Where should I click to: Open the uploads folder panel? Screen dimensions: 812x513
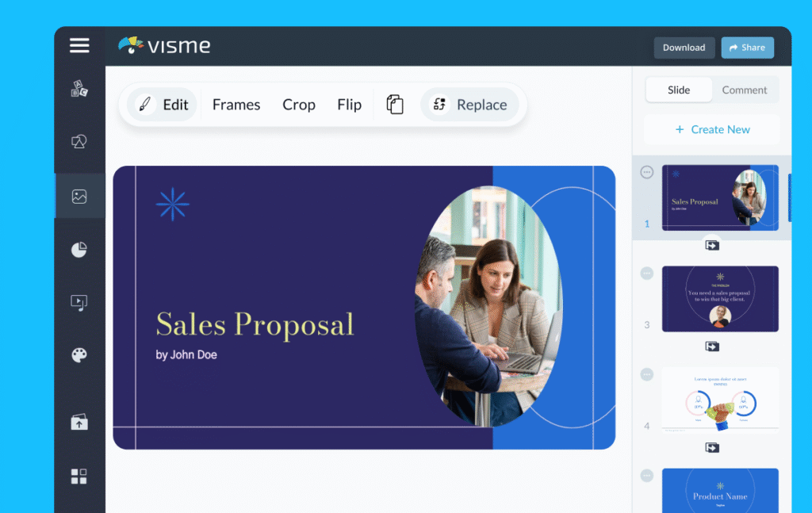pos(79,422)
